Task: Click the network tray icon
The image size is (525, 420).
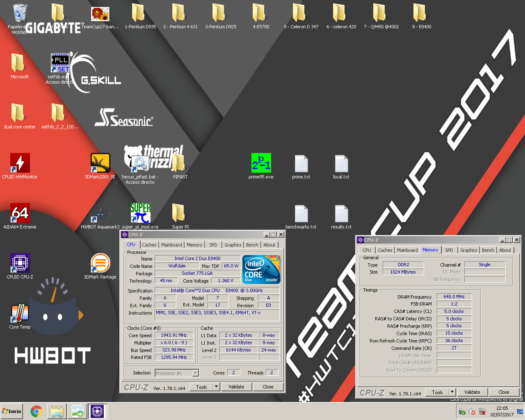Action: [482, 411]
